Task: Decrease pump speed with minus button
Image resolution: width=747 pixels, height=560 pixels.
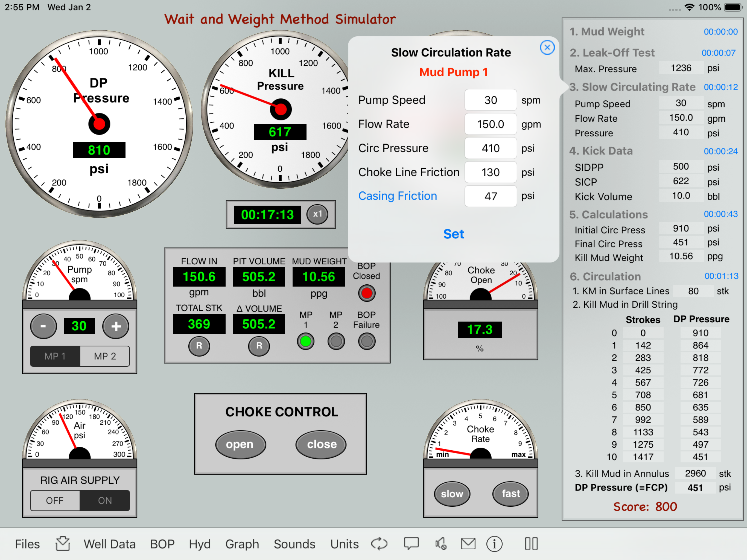Action: [43, 326]
